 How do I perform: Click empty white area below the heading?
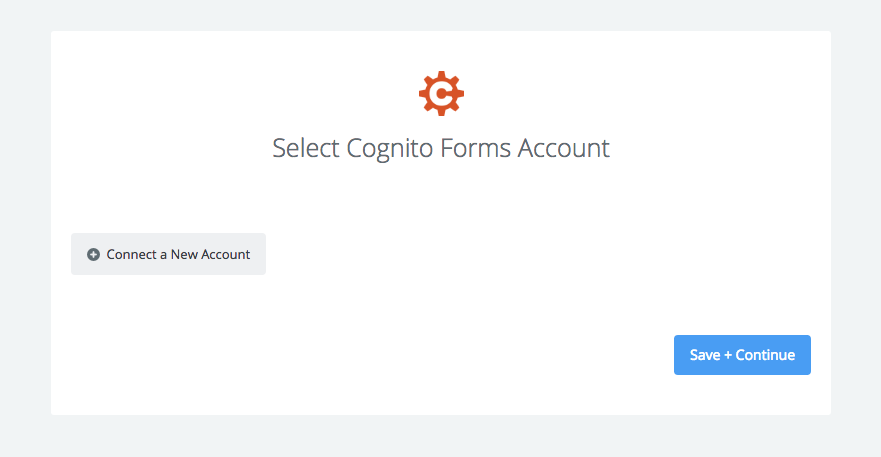pos(441,197)
